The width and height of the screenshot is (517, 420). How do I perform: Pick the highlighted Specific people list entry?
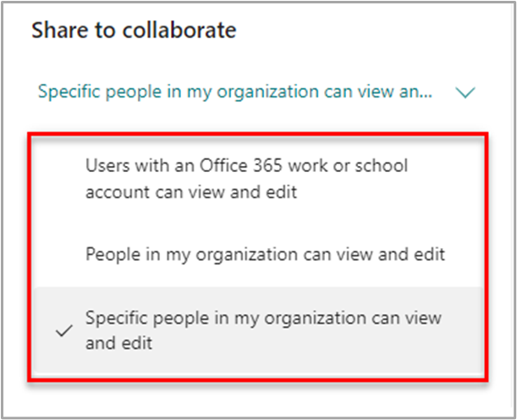click(x=262, y=331)
